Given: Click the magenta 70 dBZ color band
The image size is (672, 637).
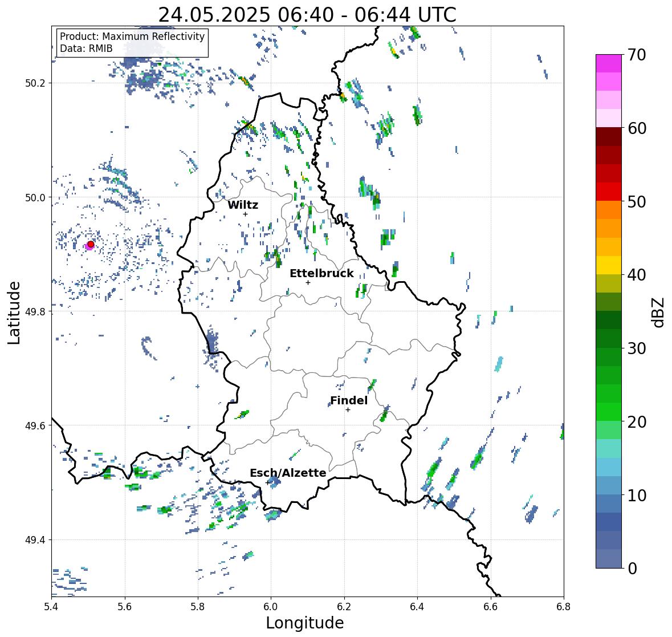Looking at the screenshot, I should coord(609,63).
